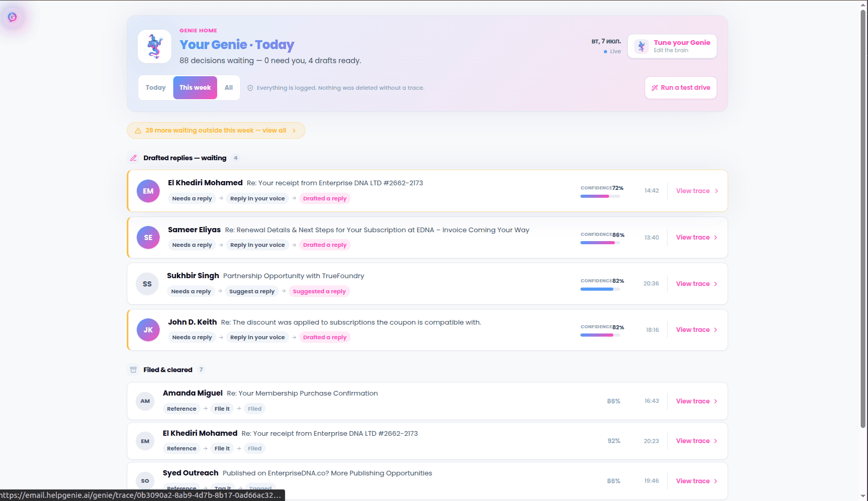The image size is (868, 501).
Task: Click Suggest a reply chip on Sukhbir Singh
Action: pos(252,292)
